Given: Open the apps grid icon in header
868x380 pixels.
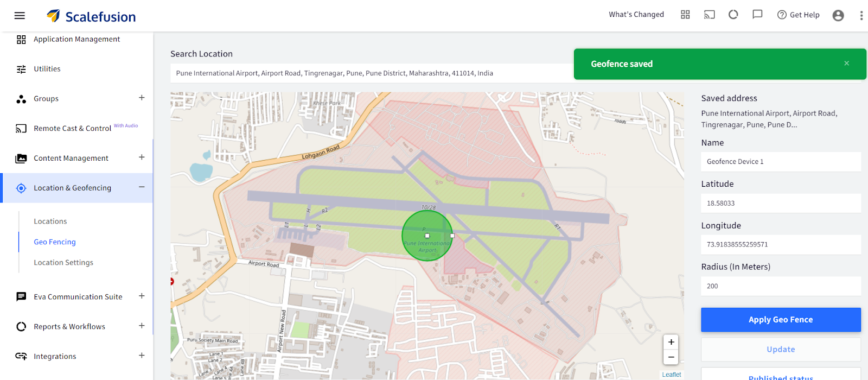Looking at the screenshot, I should point(685,15).
